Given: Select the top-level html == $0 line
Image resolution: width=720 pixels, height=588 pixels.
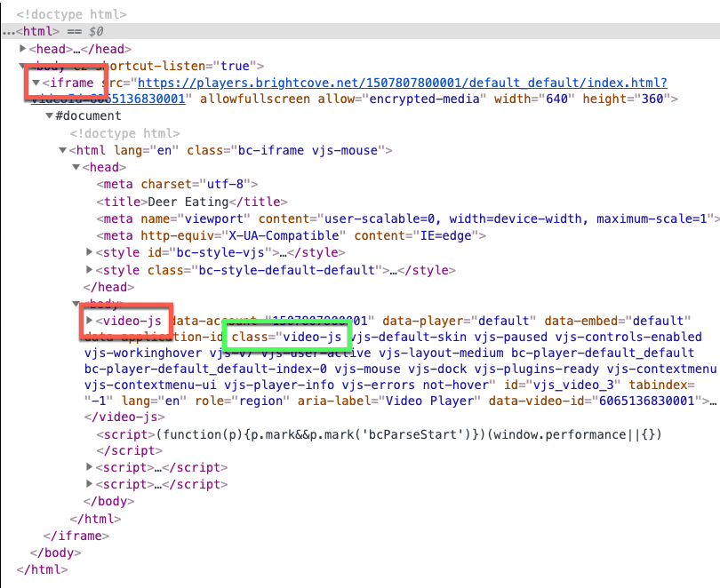Looking at the screenshot, I should point(55,32).
